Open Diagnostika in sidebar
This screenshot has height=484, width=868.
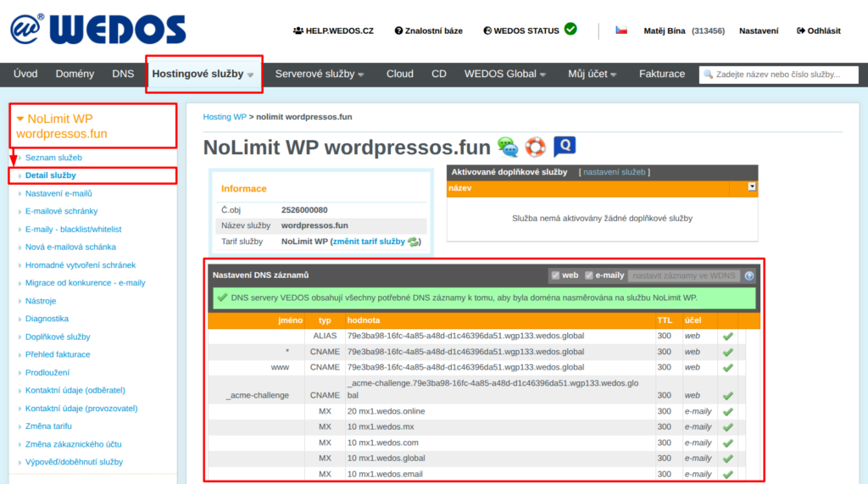(47, 319)
